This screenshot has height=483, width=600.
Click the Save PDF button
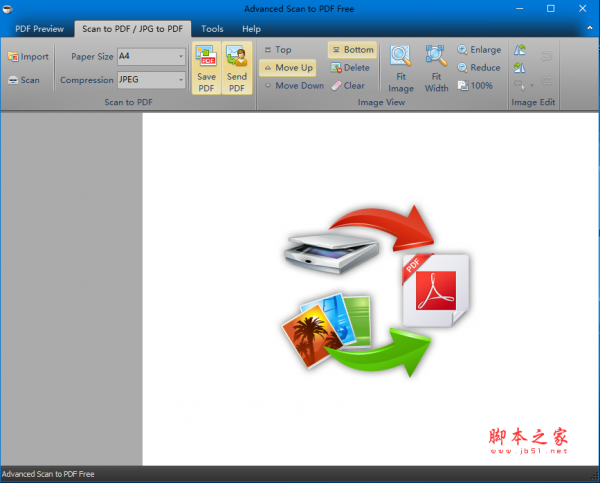coord(206,68)
